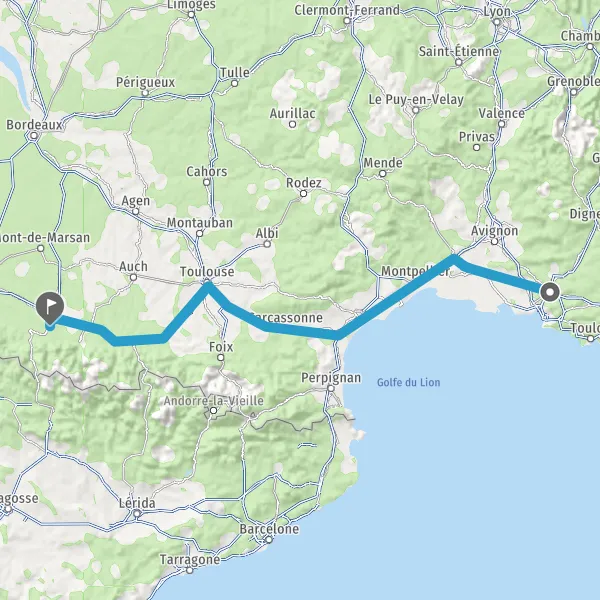Click the Montpellier map label
Viewport: 600px width, 600px height.
tap(415, 271)
